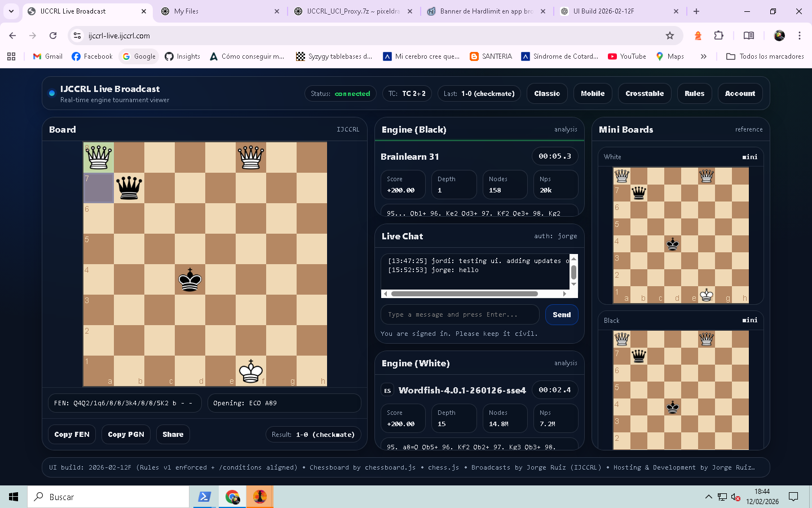Open the Crosstable menu item
Screen dimensions: 812x508
(644, 94)
